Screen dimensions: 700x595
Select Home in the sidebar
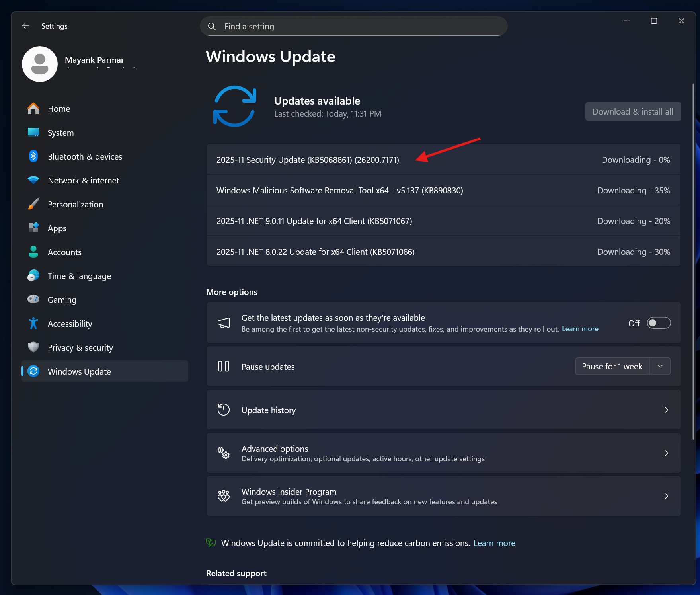tap(58, 108)
